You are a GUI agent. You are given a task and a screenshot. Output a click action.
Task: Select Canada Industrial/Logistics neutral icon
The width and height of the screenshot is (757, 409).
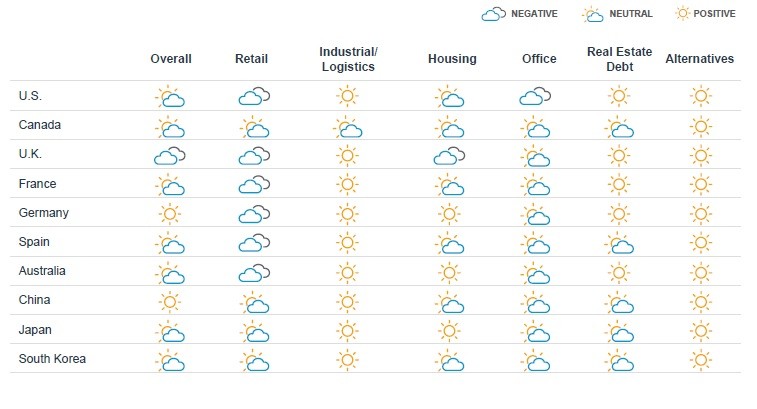click(348, 127)
